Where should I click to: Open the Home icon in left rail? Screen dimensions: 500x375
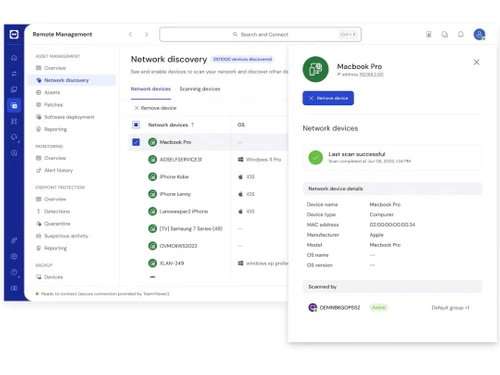click(14, 58)
